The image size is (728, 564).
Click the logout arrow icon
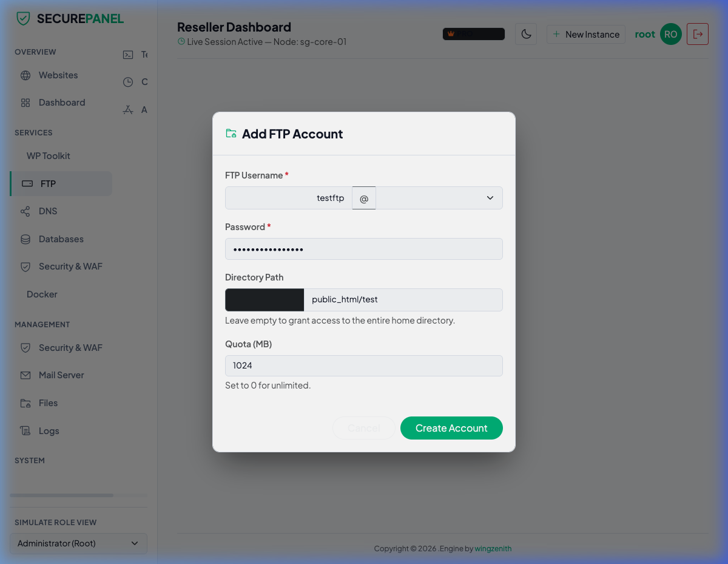(x=698, y=34)
